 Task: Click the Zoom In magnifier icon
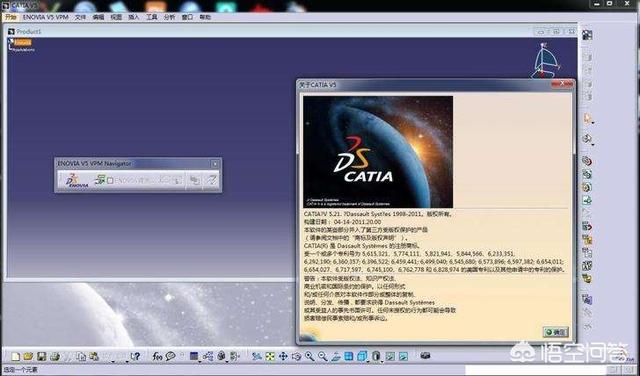pyautogui.click(x=309, y=356)
